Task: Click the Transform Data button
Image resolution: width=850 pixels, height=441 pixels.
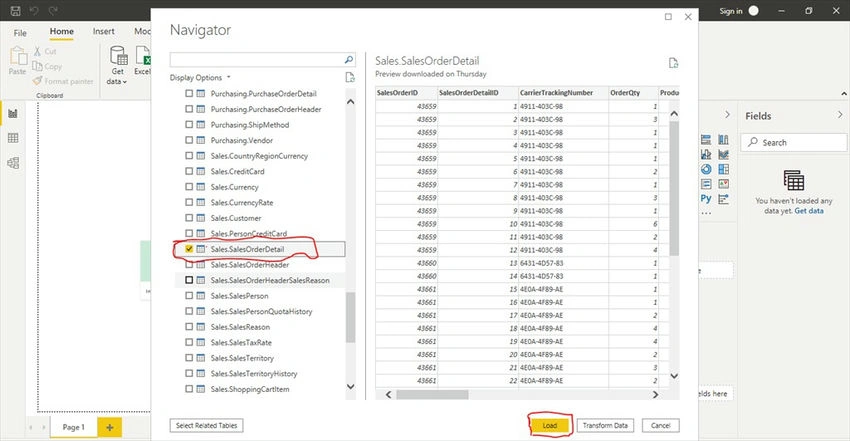Action: click(x=605, y=425)
